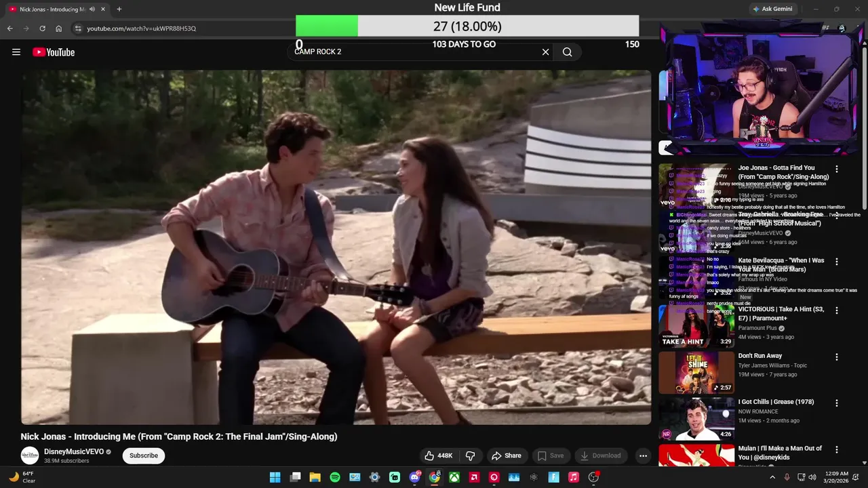Screen dimensions: 868x488
Task: Open weather widget showing 64°F Clear
Action: point(22,477)
